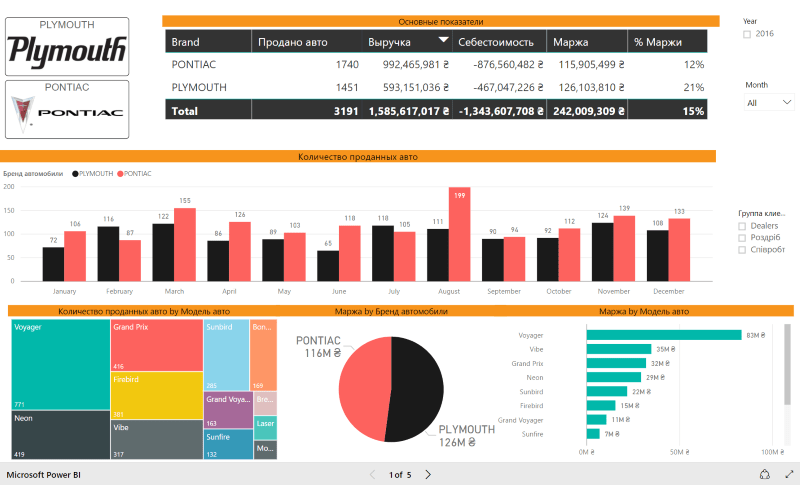Click the Vibe 35M margin bar

click(x=619, y=349)
